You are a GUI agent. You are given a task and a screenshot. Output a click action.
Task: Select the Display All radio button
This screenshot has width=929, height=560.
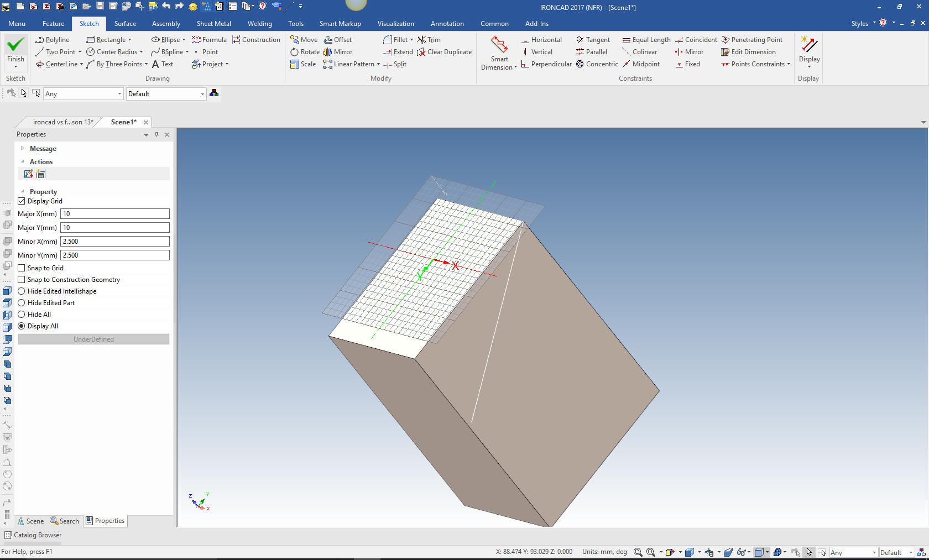point(22,326)
